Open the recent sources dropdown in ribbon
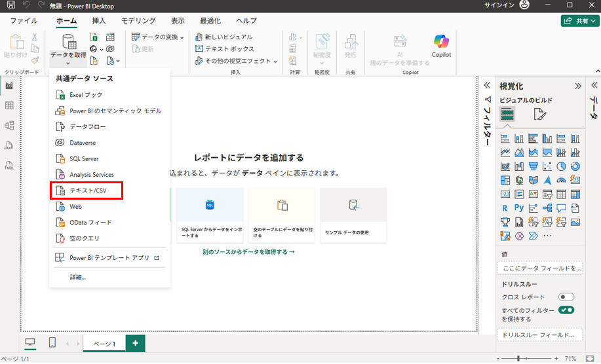 [118, 61]
